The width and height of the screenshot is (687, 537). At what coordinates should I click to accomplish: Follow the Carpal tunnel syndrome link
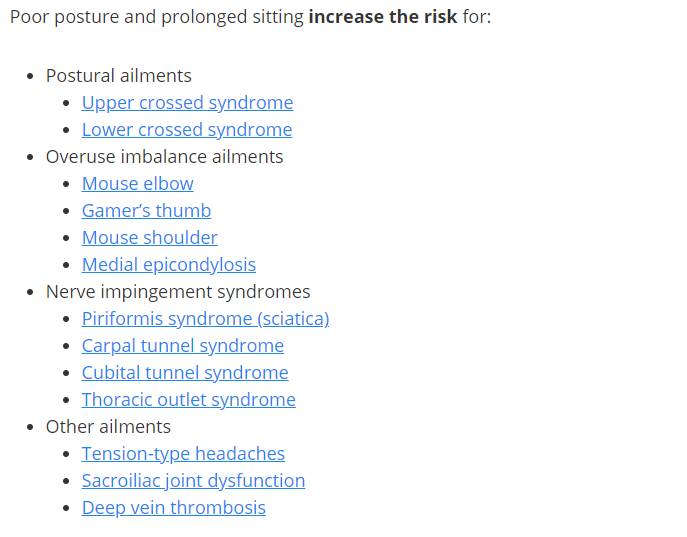(183, 346)
